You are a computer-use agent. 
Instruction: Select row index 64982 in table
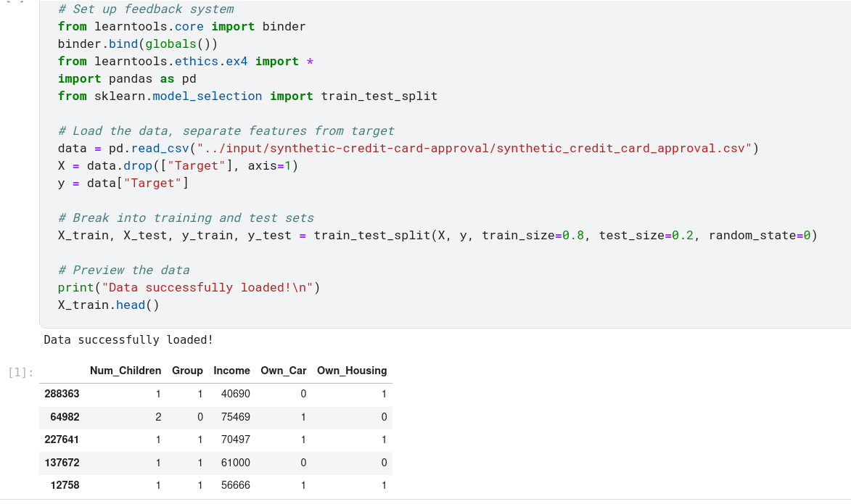point(65,417)
